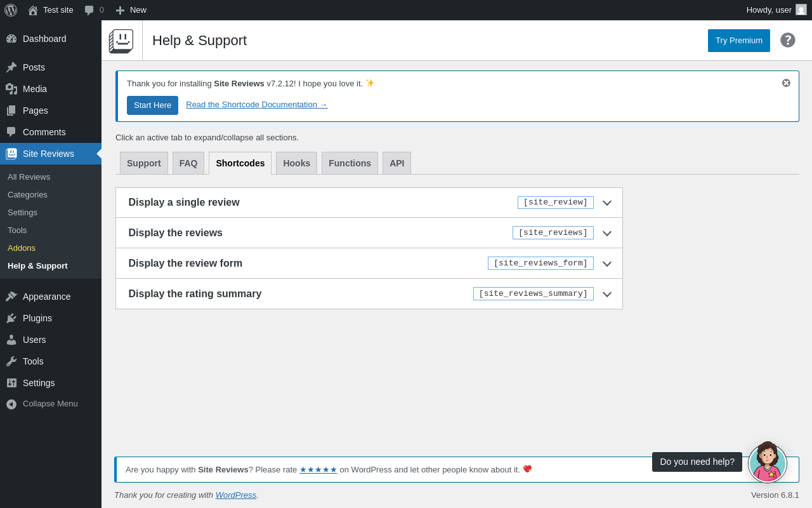This screenshot has height=508, width=812.
Task: Go to Categories submenu
Action: tap(27, 194)
